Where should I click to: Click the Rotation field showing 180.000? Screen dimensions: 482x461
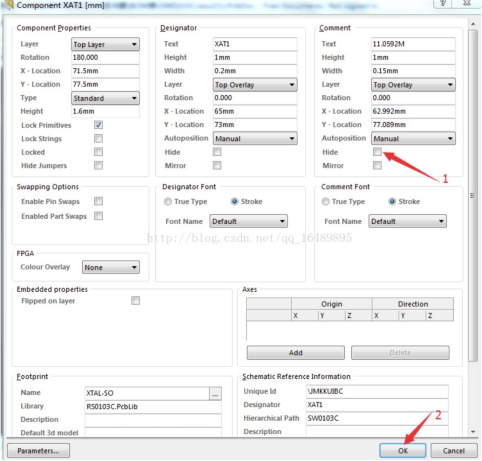tap(105, 57)
